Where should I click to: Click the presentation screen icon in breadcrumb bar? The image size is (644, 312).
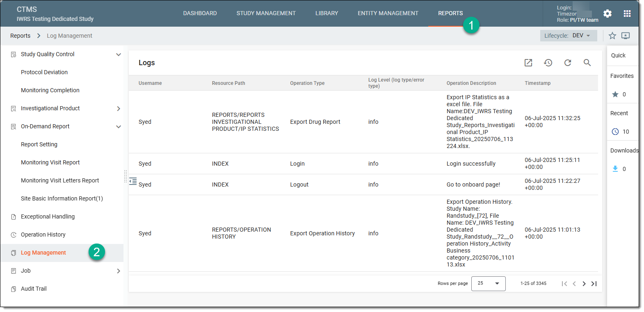click(626, 36)
